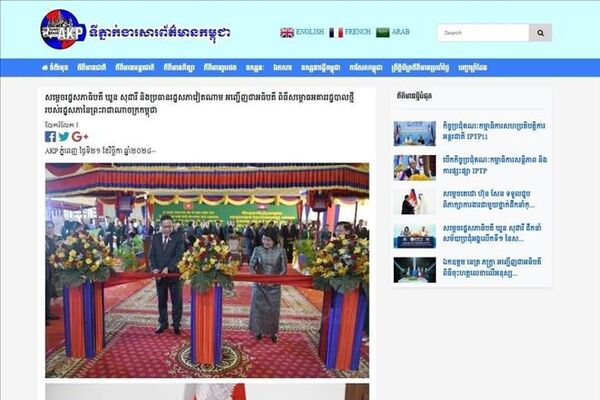
Task: Open last sidebar news thumbnail with dark stage
Action: 415,270
